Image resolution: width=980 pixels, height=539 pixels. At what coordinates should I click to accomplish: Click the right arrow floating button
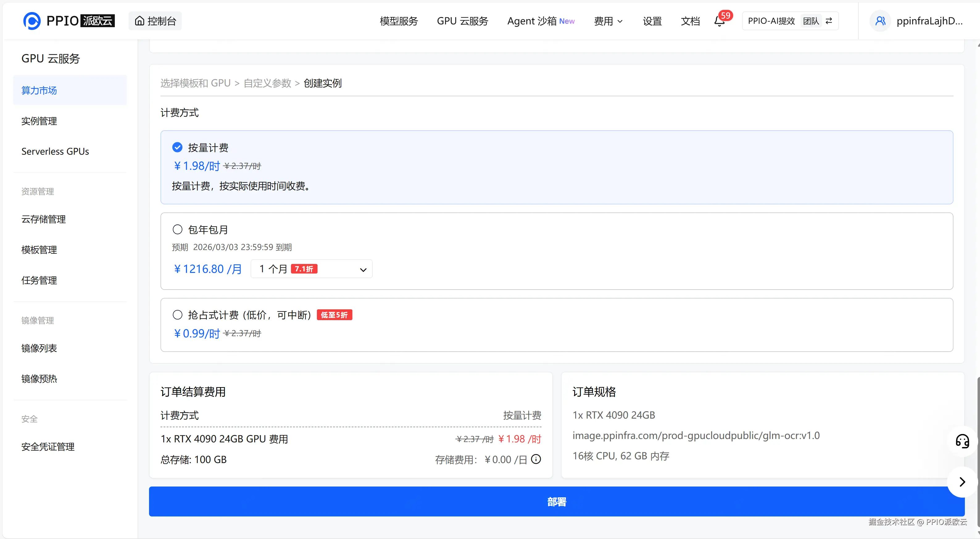click(x=962, y=482)
